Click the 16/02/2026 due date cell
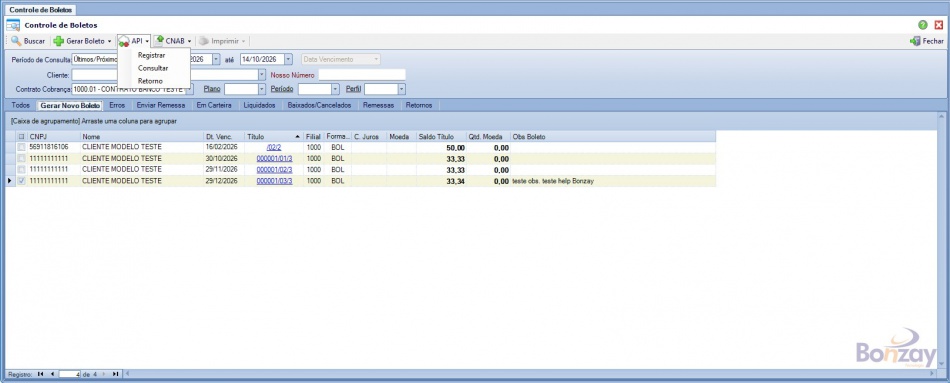The image size is (950, 383). coord(224,147)
